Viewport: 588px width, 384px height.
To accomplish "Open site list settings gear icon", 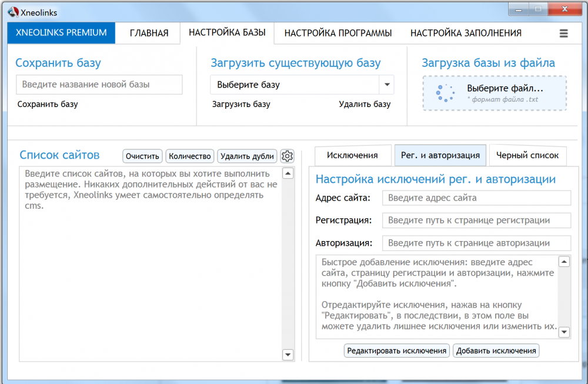I will (288, 156).
